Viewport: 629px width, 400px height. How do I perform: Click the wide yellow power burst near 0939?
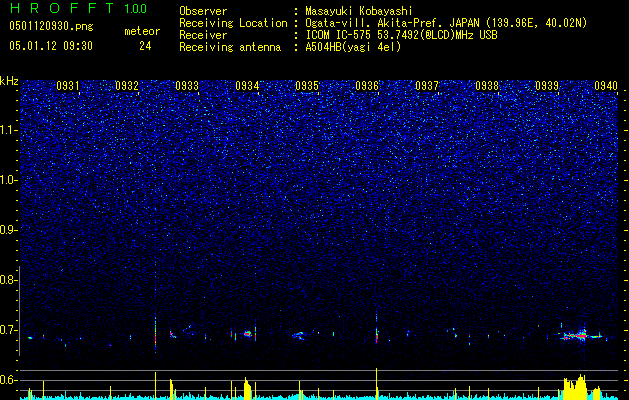[574, 387]
